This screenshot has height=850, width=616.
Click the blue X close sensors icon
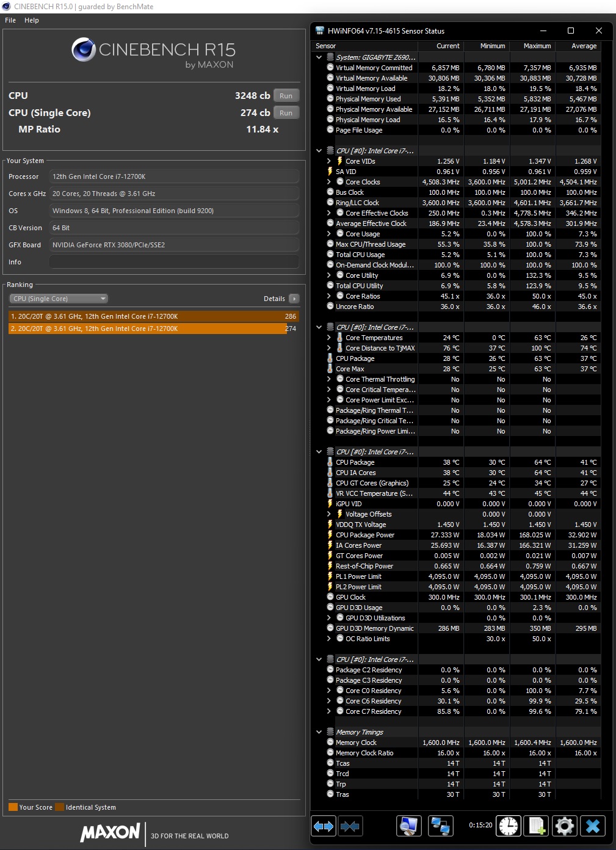(593, 826)
